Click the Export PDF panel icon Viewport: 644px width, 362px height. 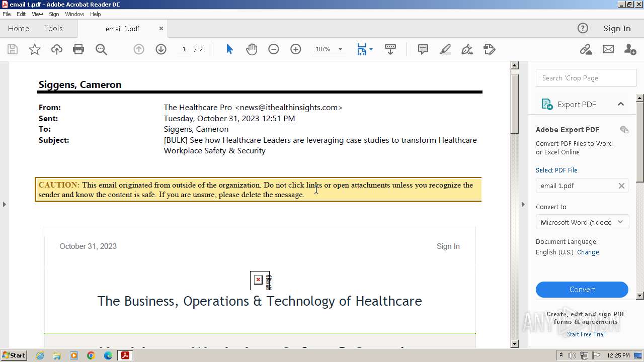click(x=547, y=104)
